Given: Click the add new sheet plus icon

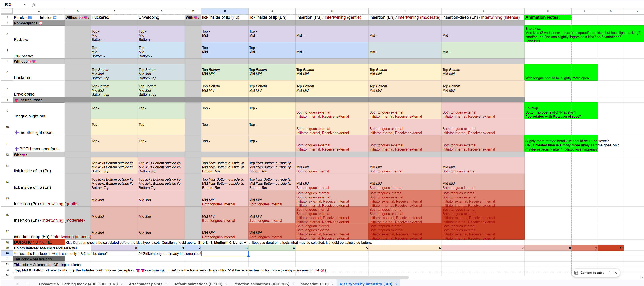Looking at the screenshot, I should pyautogui.click(x=17, y=284).
